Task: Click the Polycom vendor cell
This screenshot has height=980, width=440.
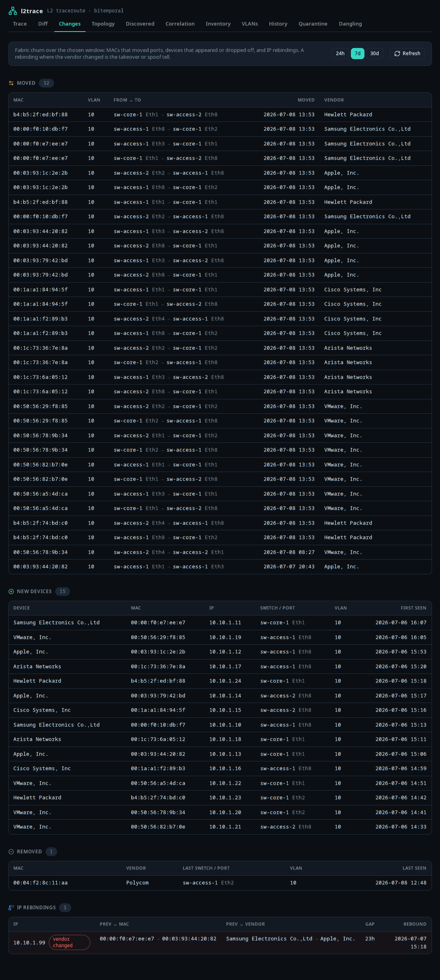Action: click(x=137, y=883)
